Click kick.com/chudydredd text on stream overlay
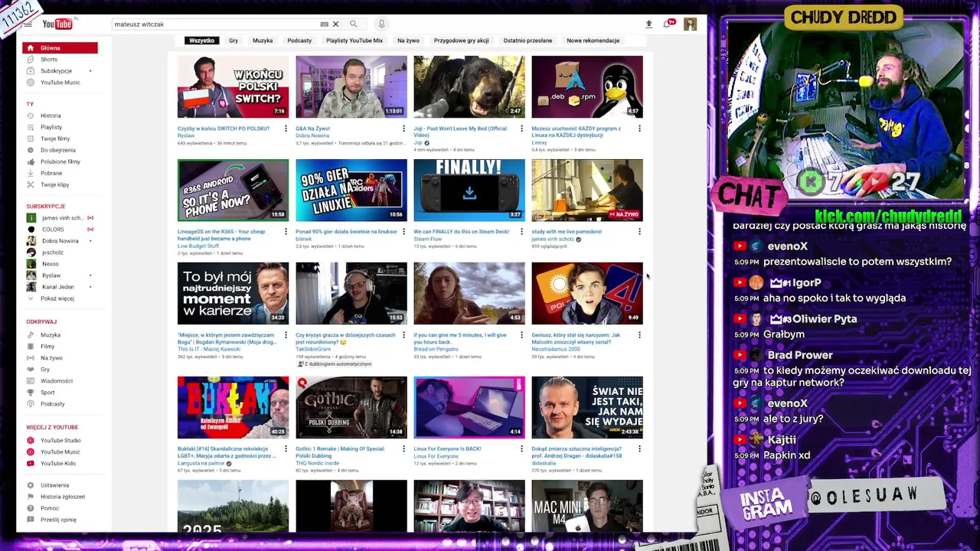Viewport: 980px width, 551px height. point(888,217)
